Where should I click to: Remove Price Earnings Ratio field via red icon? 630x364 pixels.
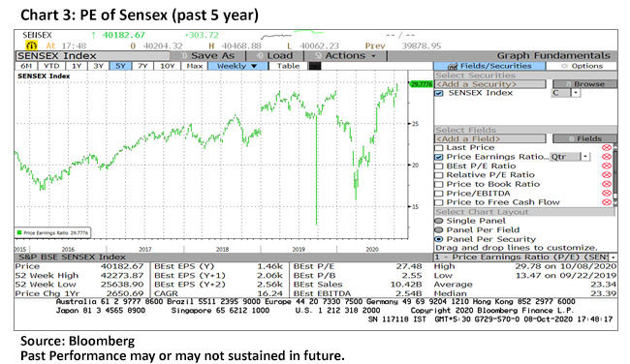[x=607, y=157]
